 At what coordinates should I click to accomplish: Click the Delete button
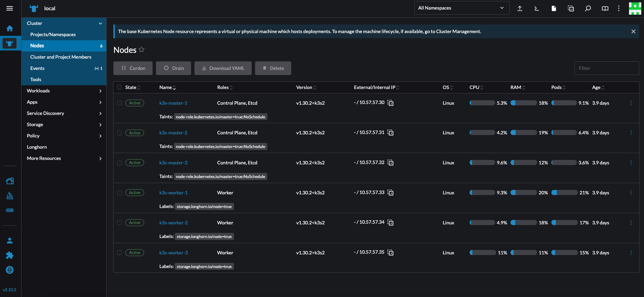tap(273, 68)
